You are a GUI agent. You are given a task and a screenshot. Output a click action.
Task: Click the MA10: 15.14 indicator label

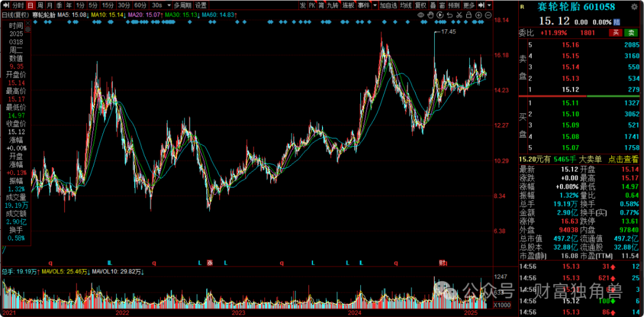(109, 15)
